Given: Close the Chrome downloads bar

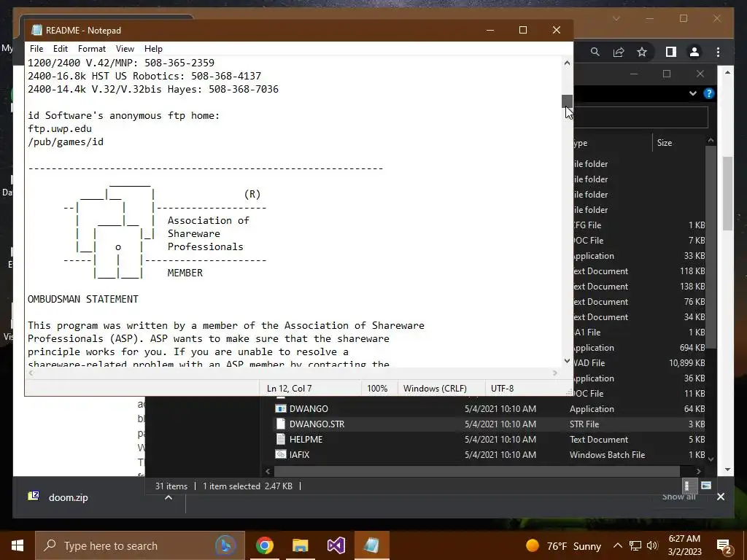Looking at the screenshot, I should click(x=720, y=497).
